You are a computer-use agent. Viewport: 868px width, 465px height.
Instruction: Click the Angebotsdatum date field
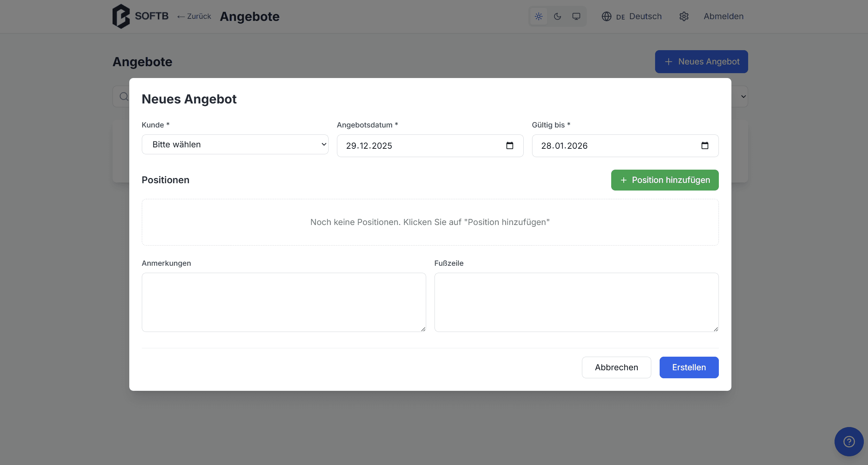coord(418,146)
